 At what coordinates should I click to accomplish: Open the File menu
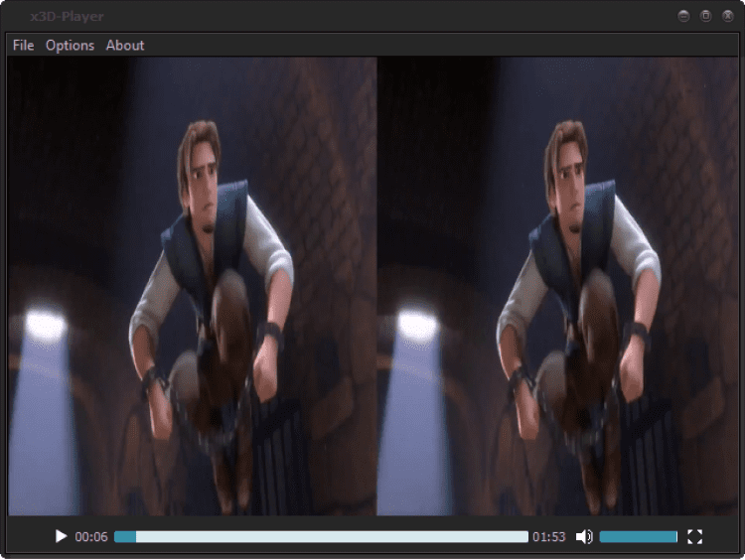pyautogui.click(x=23, y=45)
